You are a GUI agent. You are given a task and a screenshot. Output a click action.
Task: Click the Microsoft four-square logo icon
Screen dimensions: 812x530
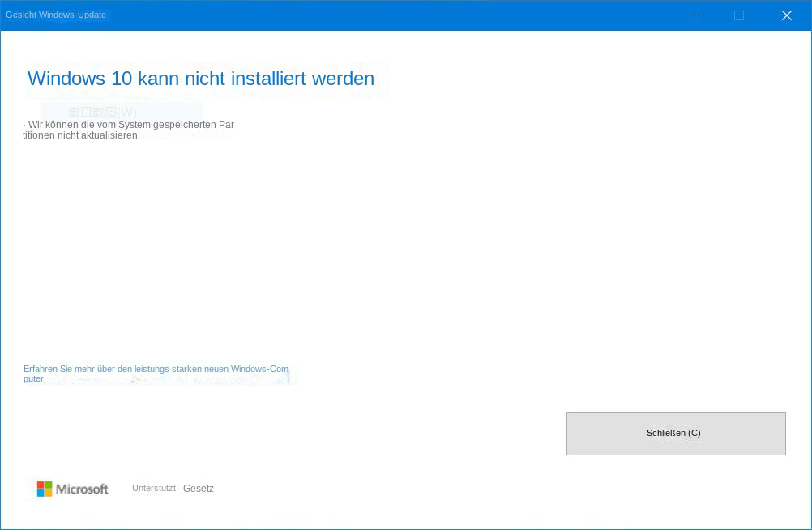point(45,489)
